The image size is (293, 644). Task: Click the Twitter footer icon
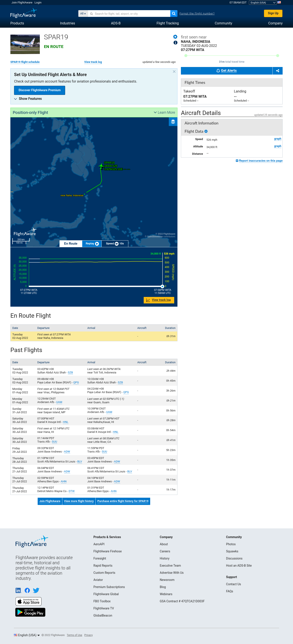tap(36, 590)
